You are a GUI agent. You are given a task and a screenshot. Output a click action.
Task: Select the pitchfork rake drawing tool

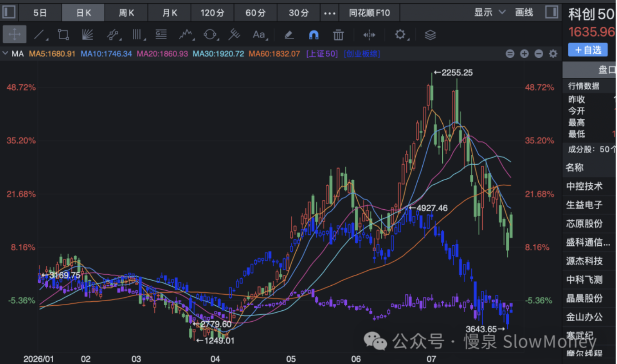click(x=234, y=35)
